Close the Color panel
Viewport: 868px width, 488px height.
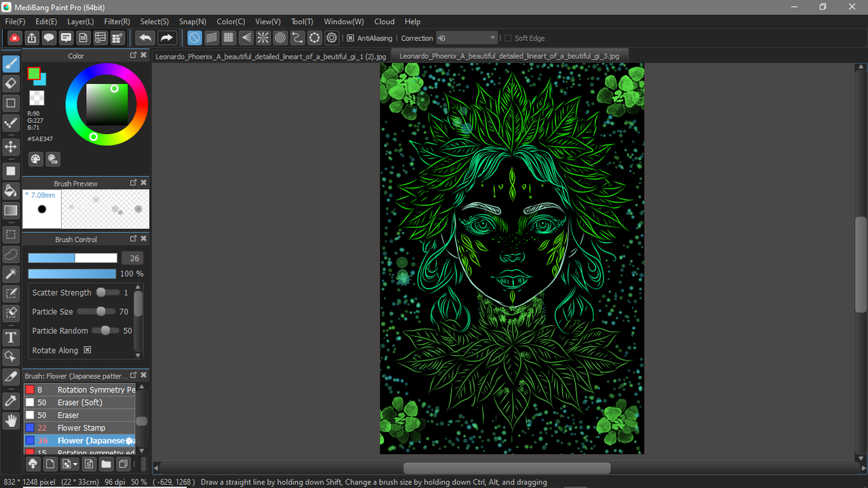click(x=144, y=56)
